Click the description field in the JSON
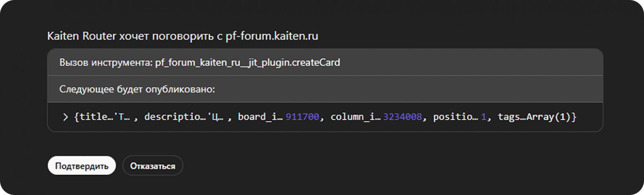 pos(184,117)
